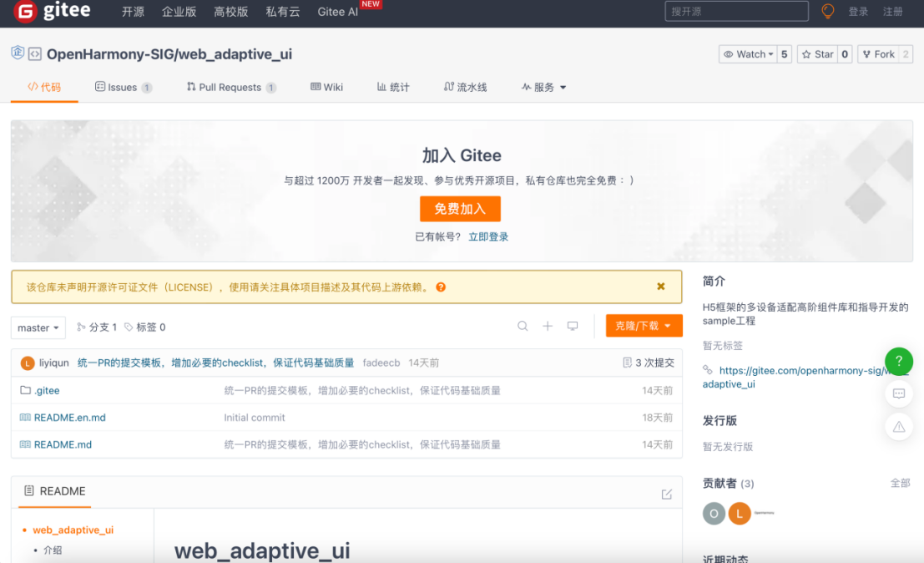Open the Gitee AI menu item

point(338,12)
